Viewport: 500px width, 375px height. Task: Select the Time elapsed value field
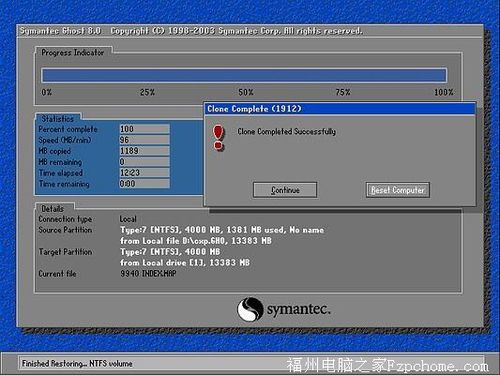(x=144, y=173)
